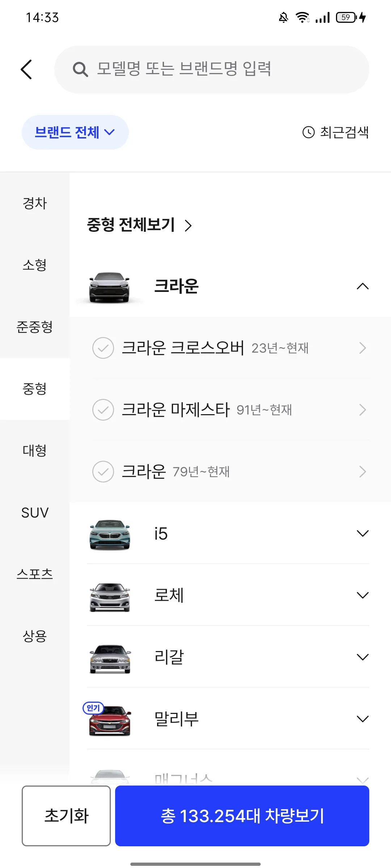Open the 브랜드 전체 dropdown
Screen dimensions: 391x868
[x=75, y=132]
